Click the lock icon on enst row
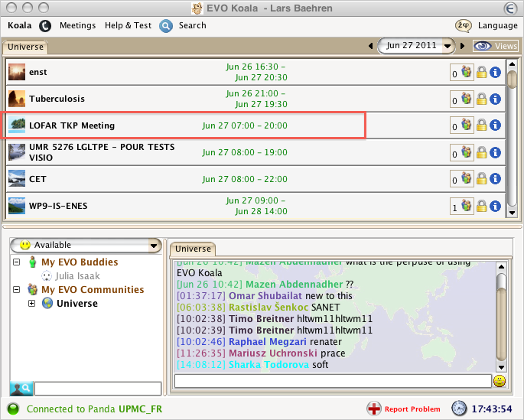This screenshot has width=524, height=420. (x=482, y=72)
